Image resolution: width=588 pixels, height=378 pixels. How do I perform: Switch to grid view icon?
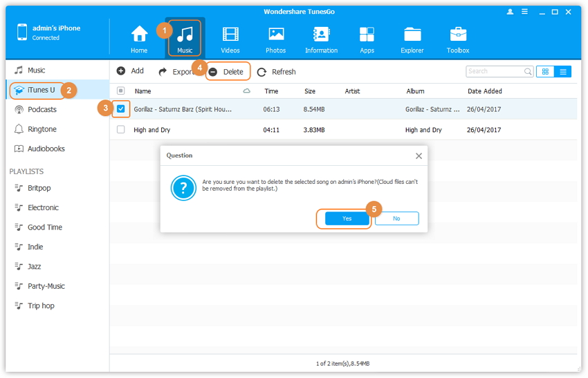pos(545,71)
